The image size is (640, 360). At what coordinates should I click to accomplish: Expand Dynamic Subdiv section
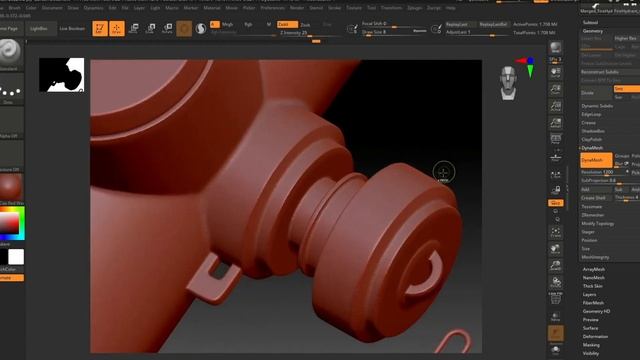(597, 106)
